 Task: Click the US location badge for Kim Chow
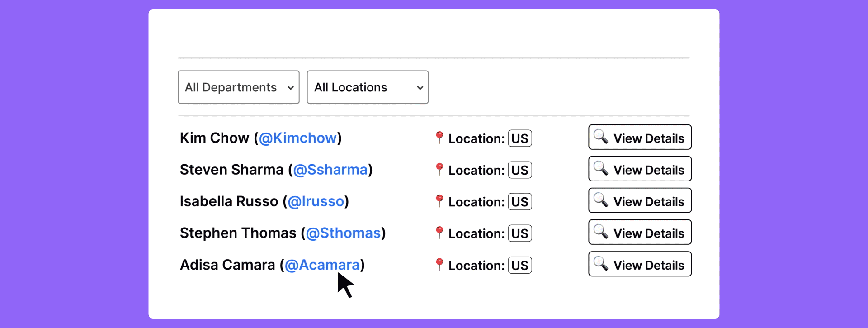519,138
